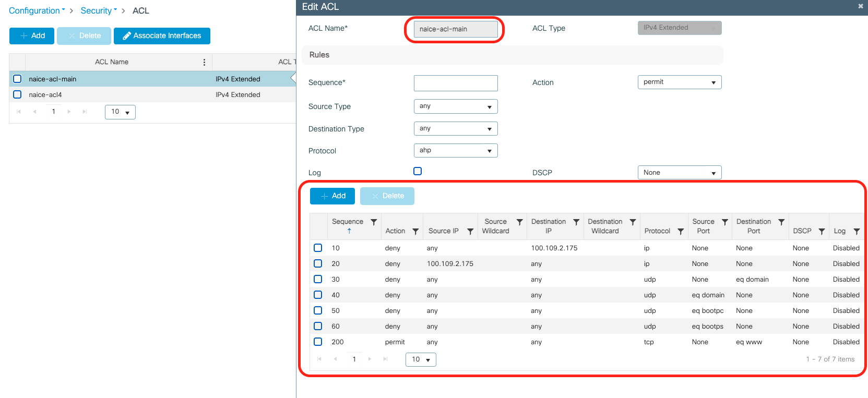868x398 pixels.
Task: Click the Associate Interfaces button
Action: 162,36
